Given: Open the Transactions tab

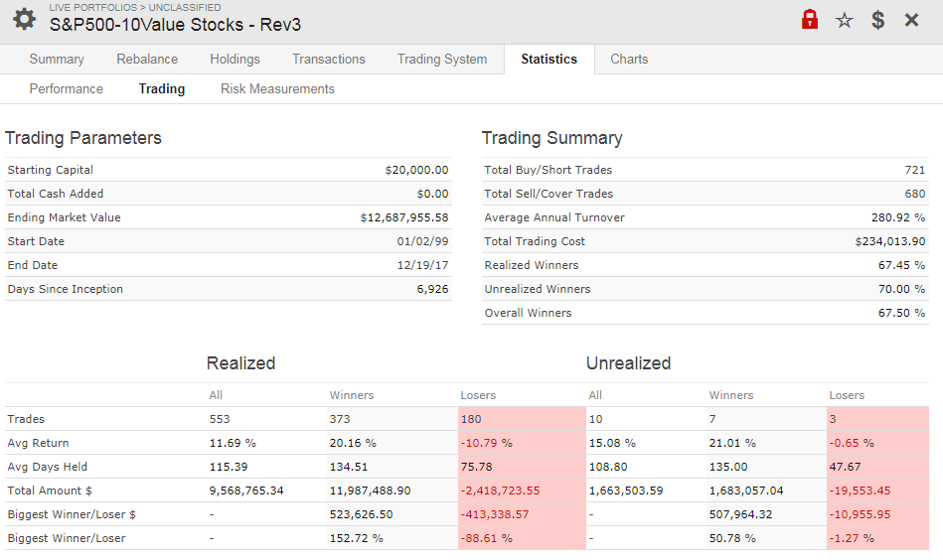Looking at the screenshot, I should [328, 59].
